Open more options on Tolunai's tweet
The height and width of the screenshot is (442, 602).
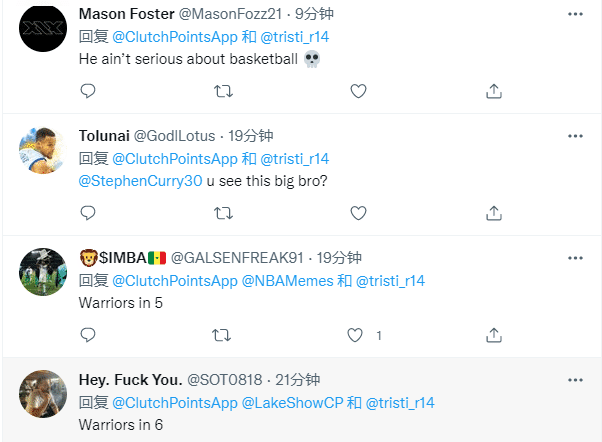tap(575, 136)
